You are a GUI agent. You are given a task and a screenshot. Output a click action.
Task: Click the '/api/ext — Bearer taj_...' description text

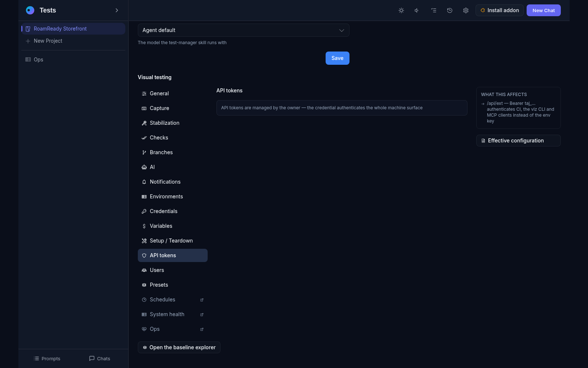coord(520,112)
